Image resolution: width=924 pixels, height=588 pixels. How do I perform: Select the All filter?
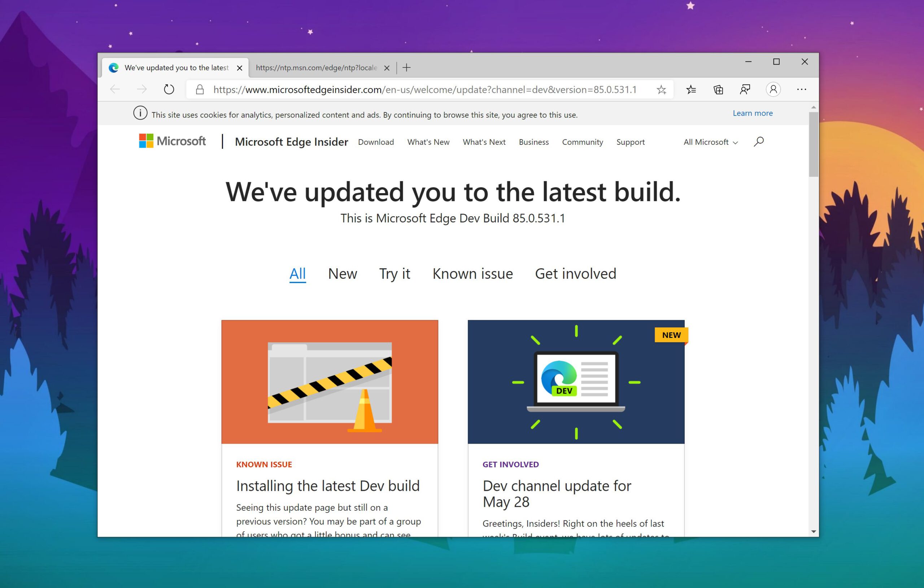[x=297, y=274]
